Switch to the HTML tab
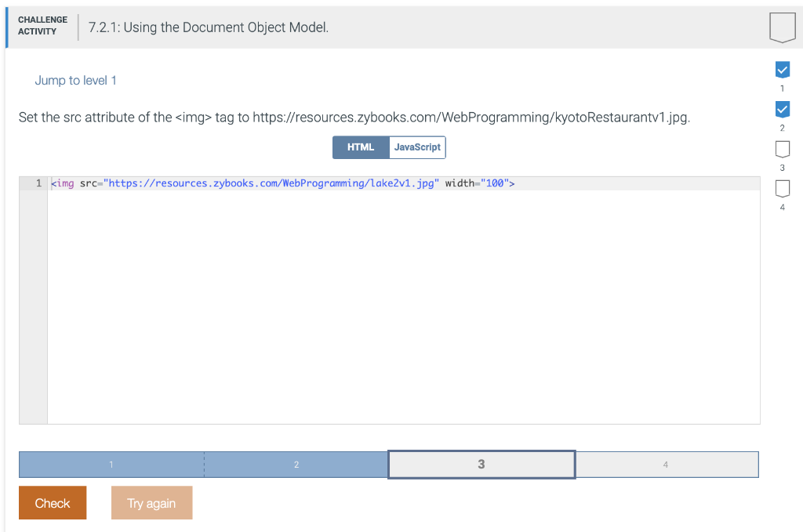Viewport: 803px width, 532px height. coord(361,147)
